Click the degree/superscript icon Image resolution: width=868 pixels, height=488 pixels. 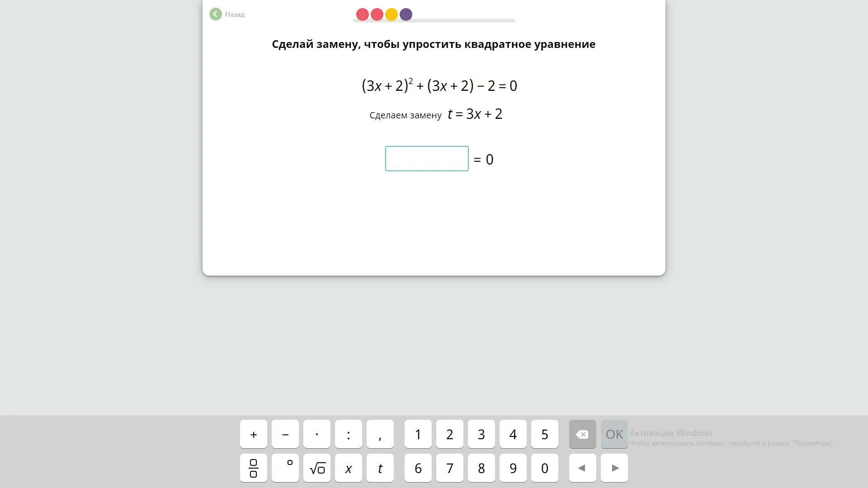[x=285, y=468]
